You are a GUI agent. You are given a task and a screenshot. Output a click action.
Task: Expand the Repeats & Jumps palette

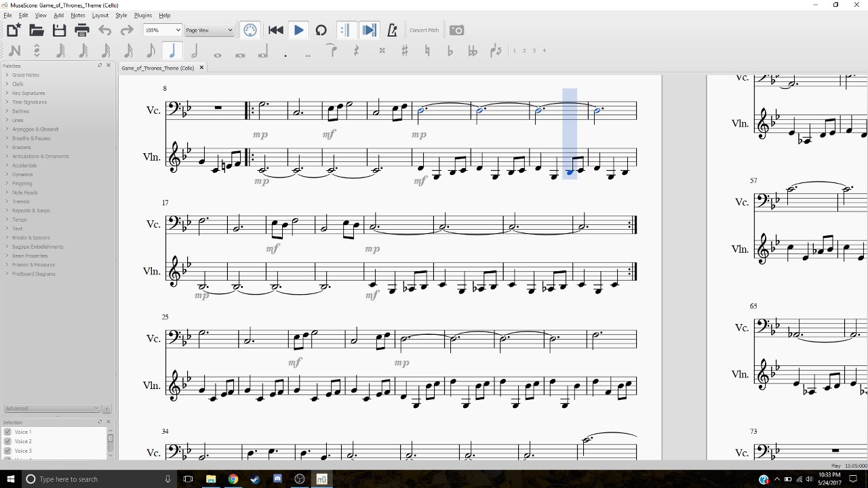[x=31, y=211]
